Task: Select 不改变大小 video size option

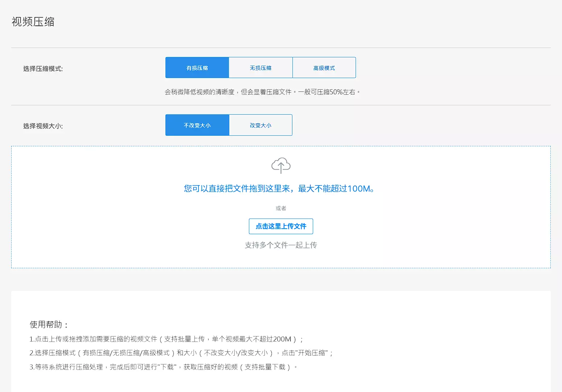Action: pos(197,125)
